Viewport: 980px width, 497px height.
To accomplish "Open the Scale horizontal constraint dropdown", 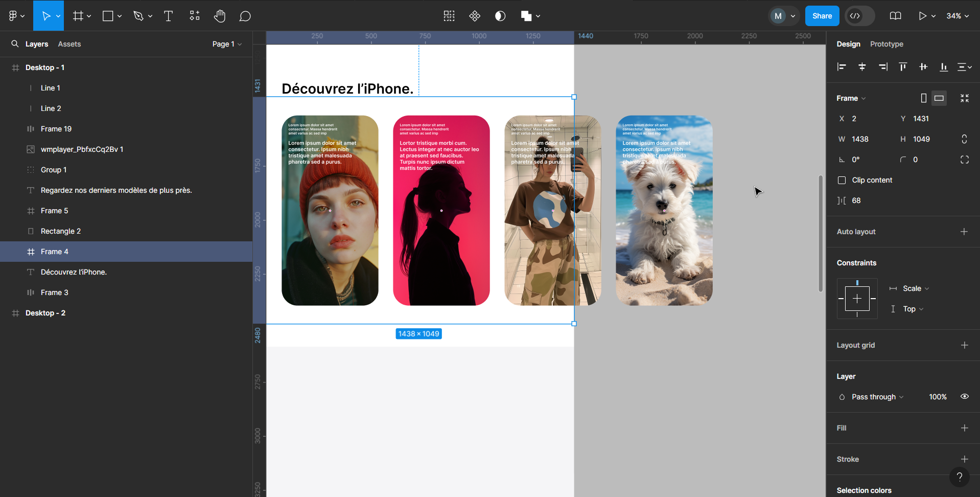I will point(916,288).
